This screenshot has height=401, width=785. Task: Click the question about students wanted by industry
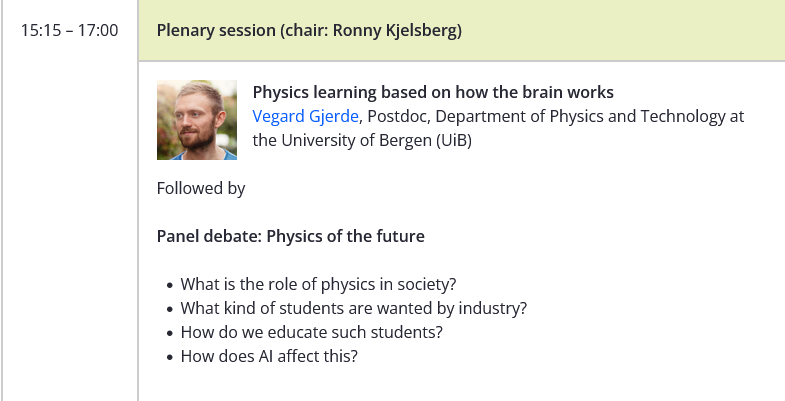point(353,308)
